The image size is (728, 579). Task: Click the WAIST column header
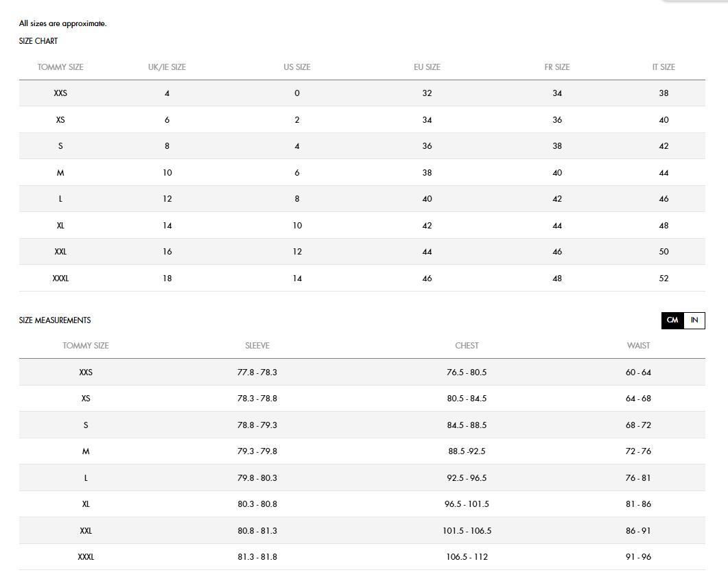click(x=638, y=346)
